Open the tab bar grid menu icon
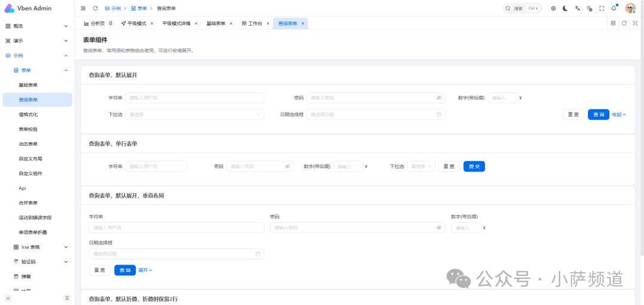The width and height of the screenshot is (644, 305). [613, 23]
